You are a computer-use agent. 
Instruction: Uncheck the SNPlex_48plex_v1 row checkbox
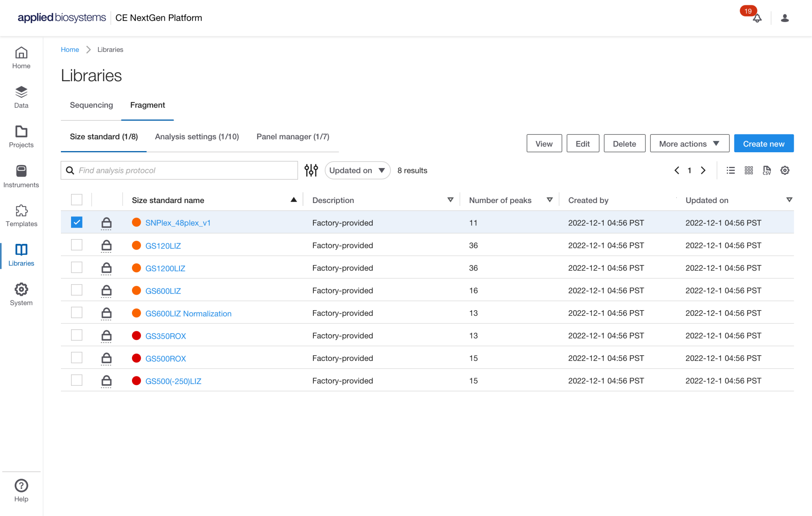[x=76, y=222]
